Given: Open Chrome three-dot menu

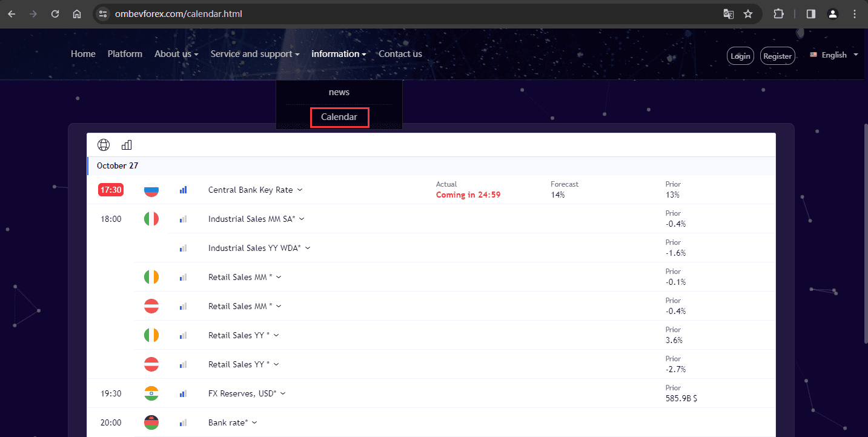Looking at the screenshot, I should click(x=854, y=13).
